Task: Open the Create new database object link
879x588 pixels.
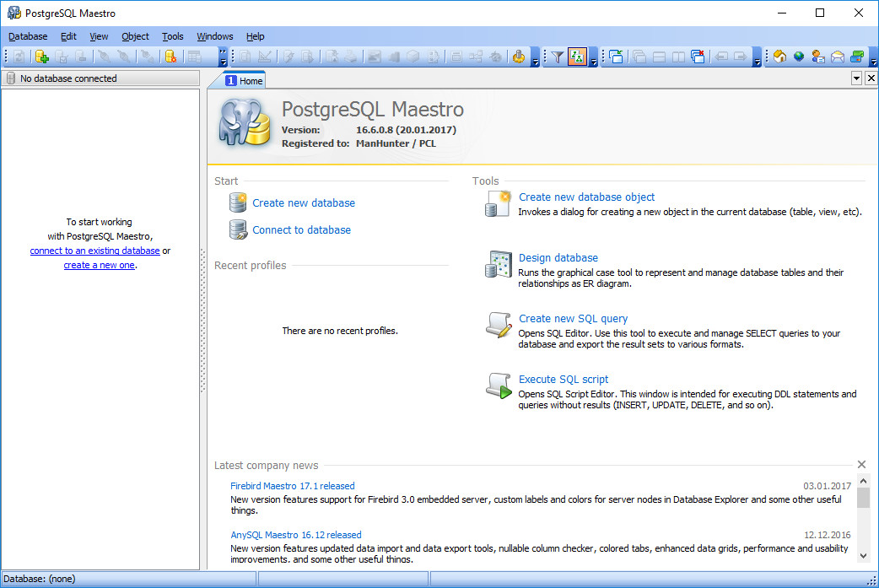Action: [x=586, y=197]
